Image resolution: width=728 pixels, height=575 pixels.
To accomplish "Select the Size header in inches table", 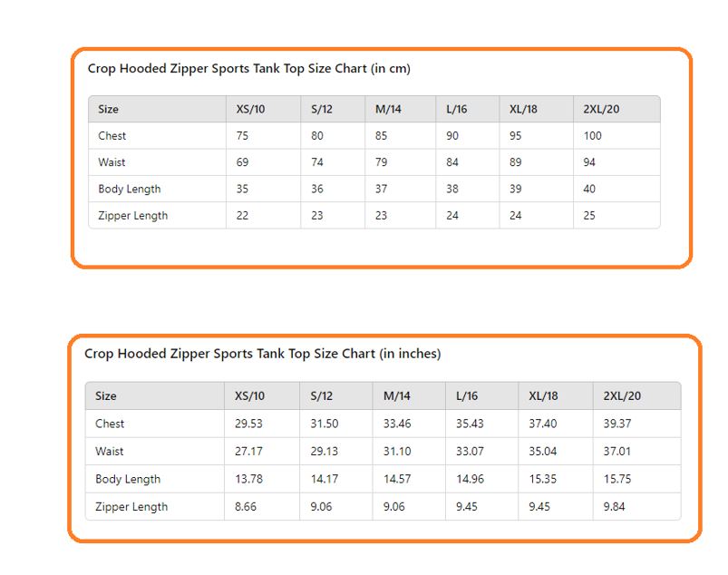I will point(106,396).
